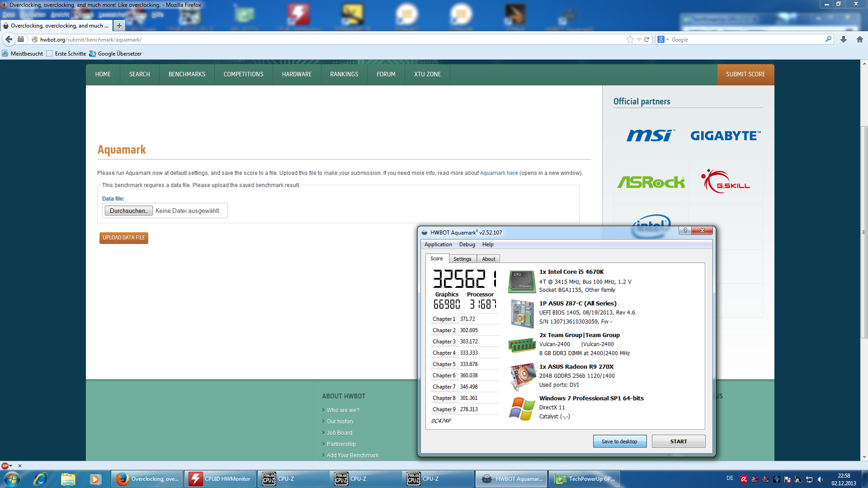The height and width of the screenshot is (488, 868).
Task: Open the Google Übersetzer bookmark
Action: coord(115,54)
